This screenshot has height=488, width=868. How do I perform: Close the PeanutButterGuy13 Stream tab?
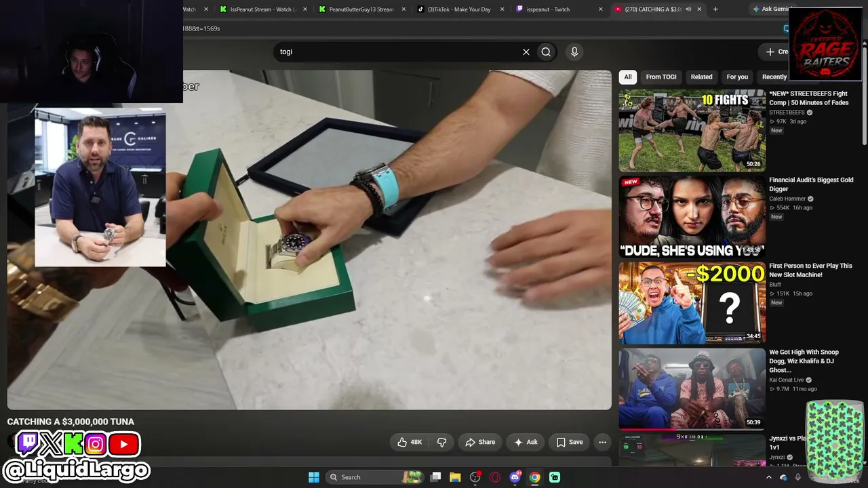coord(404,9)
